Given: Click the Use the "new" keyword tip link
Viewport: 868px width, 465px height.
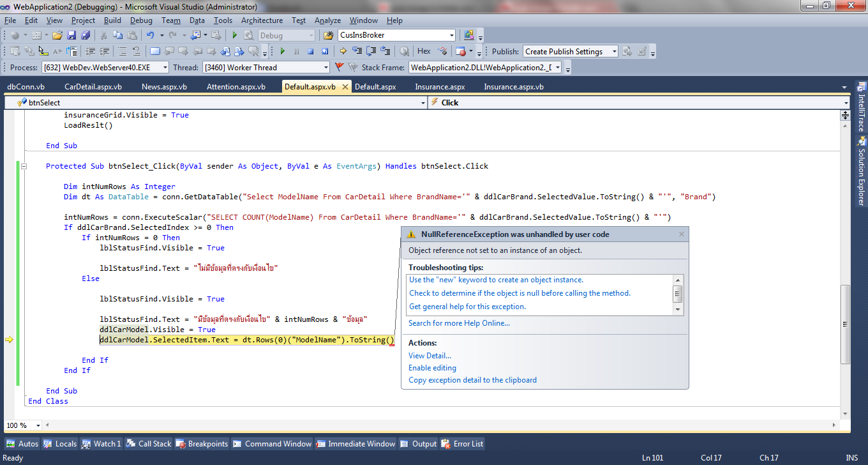Looking at the screenshot, I should tap(496, 279).
